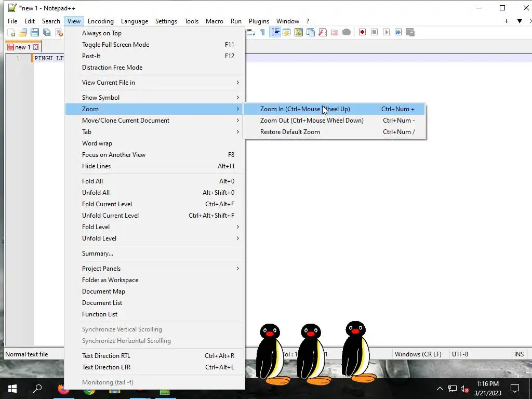Click the muted volume tray icon
Viewport: 532px width, 399px height.
pyautogui.click(x=465, y=389)
